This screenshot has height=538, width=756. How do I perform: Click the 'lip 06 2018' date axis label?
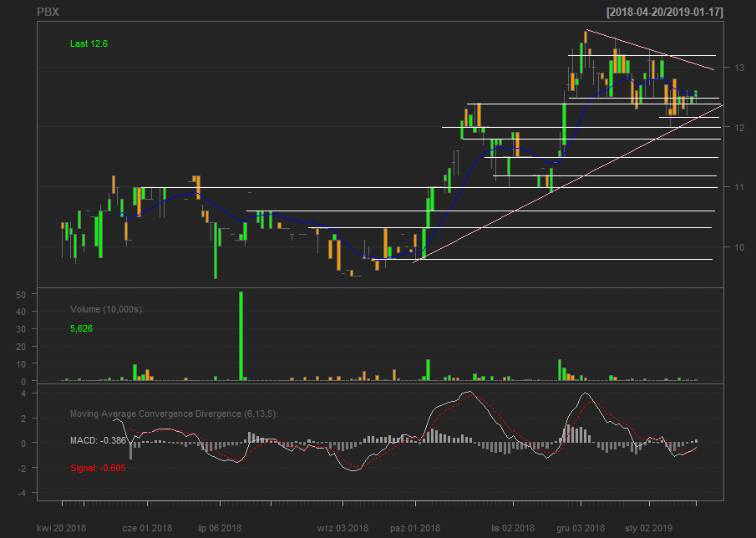(220, 528)
